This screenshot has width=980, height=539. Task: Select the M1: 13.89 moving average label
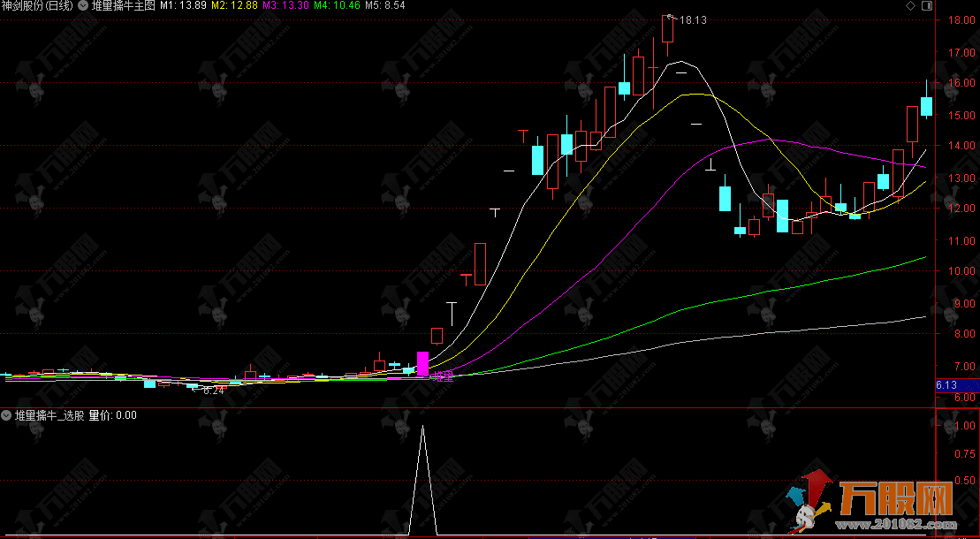pyautogui.click(x=183, y=5)
